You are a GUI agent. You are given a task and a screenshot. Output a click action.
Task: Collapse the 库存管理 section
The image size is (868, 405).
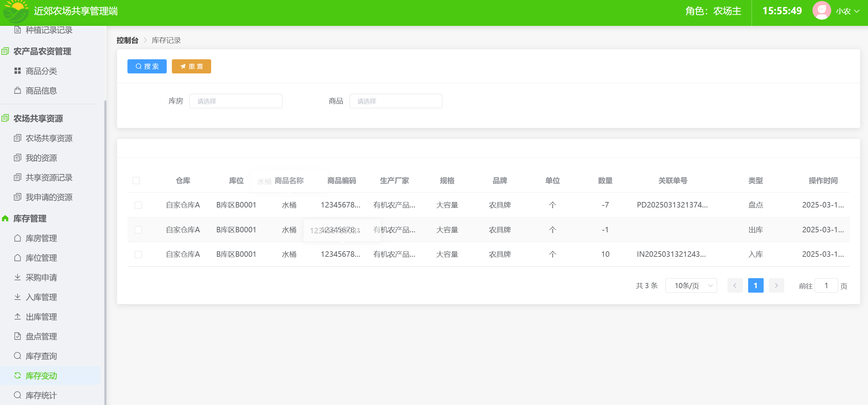click(30, 219)
